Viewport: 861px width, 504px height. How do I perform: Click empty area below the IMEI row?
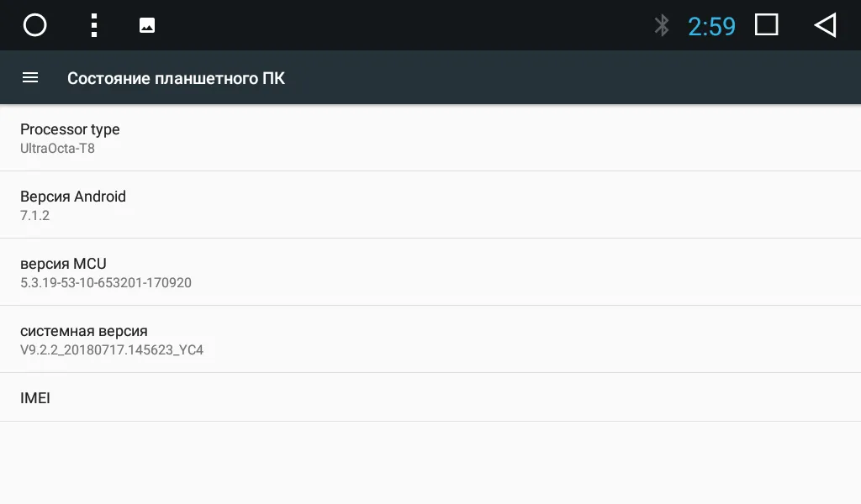click(x=430, y=462)
